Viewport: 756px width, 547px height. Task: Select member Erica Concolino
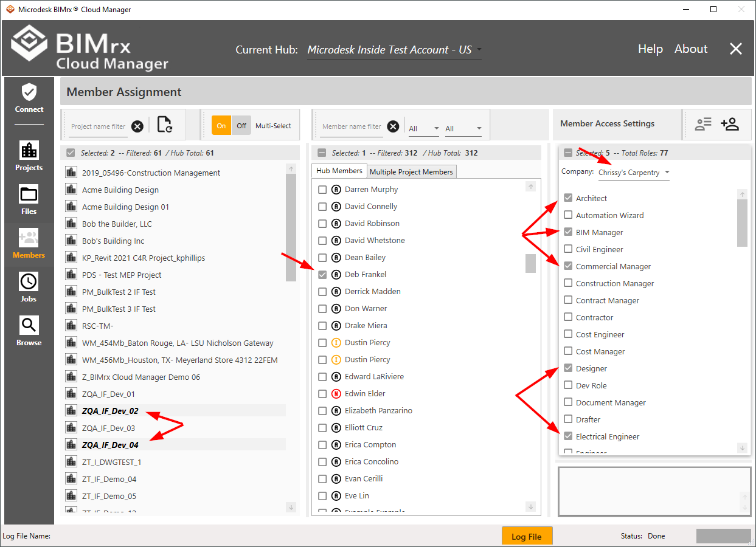pos(372,462)
